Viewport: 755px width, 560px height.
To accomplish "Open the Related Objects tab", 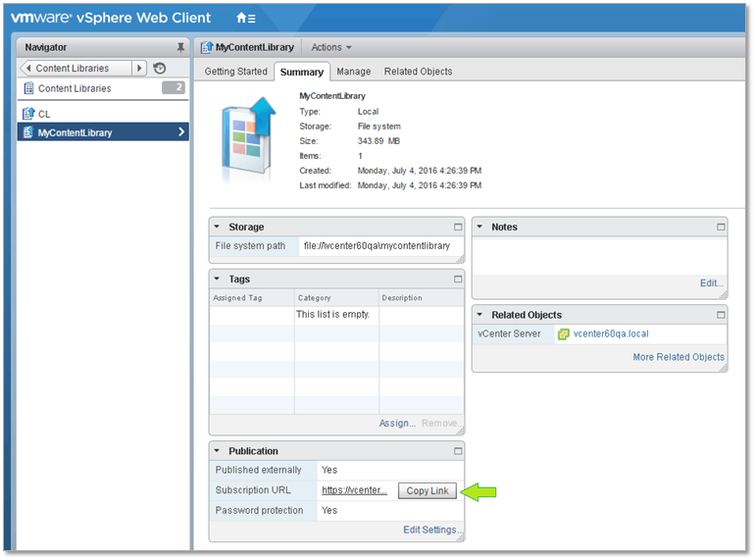I will (418, 72).
